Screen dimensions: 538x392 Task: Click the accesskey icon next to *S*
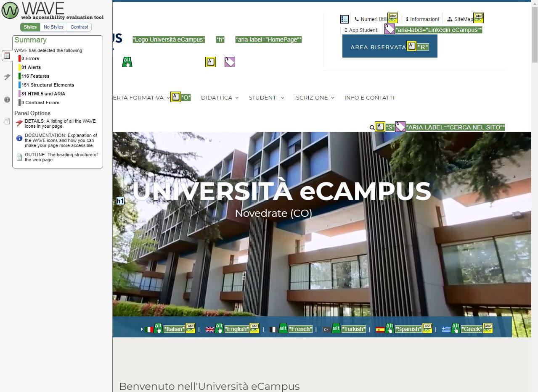pos(380,126)
